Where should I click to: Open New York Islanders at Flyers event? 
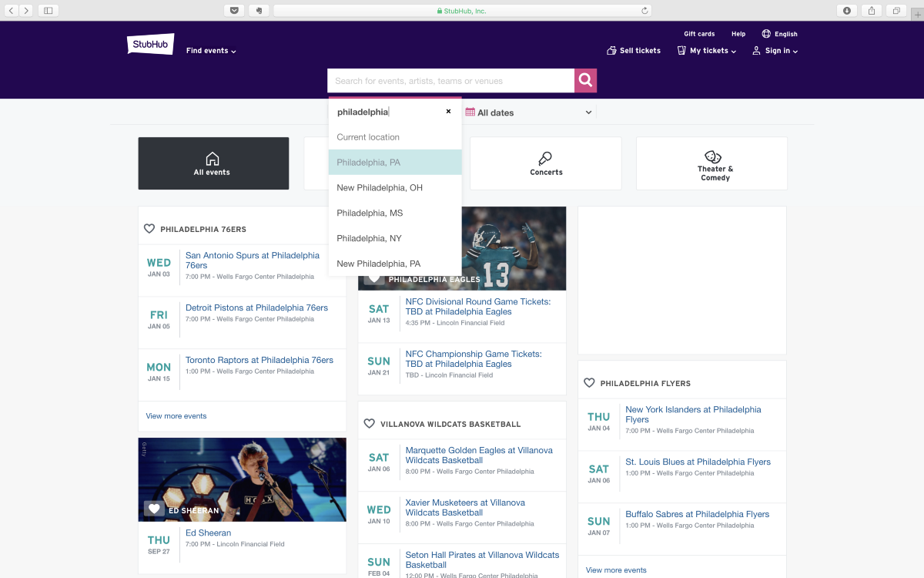pyautogui.click(x=693, y=415)
